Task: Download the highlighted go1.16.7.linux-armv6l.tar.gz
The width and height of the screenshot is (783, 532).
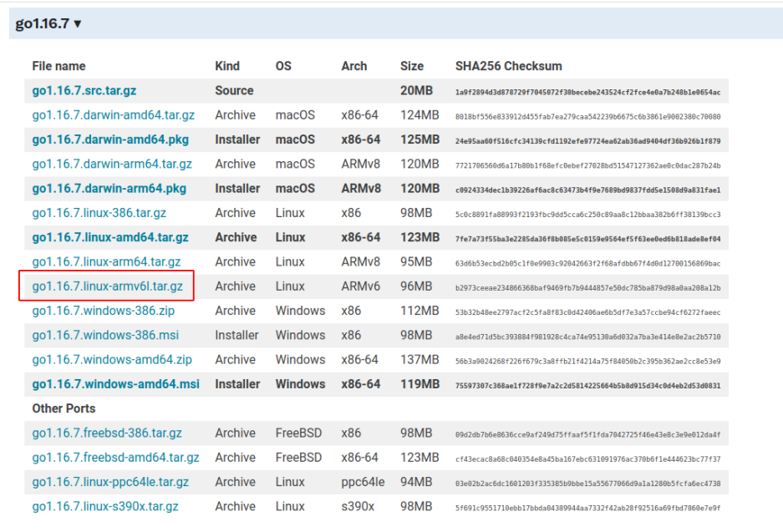Action: coord(107,286)
